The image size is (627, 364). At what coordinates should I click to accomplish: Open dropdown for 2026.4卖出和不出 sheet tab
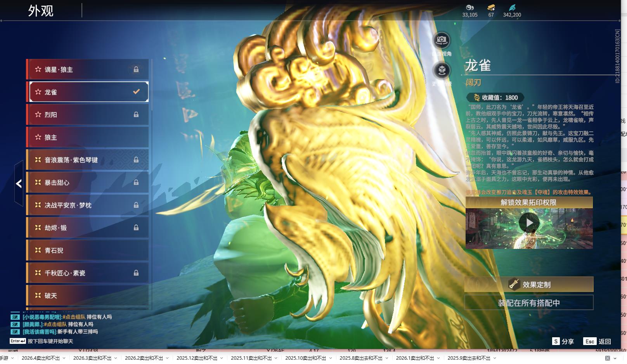pos(64,358)
